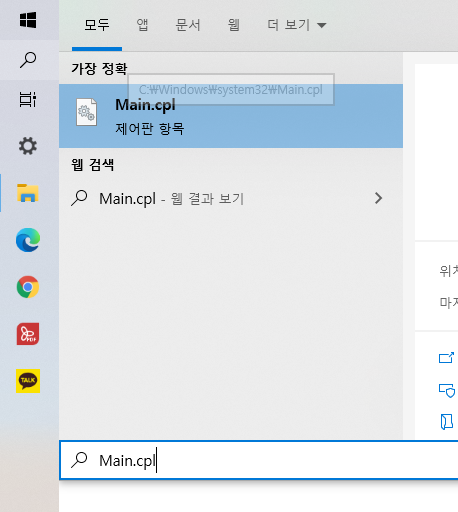Expand the web result chevron arrow

[x=378, y=198]
